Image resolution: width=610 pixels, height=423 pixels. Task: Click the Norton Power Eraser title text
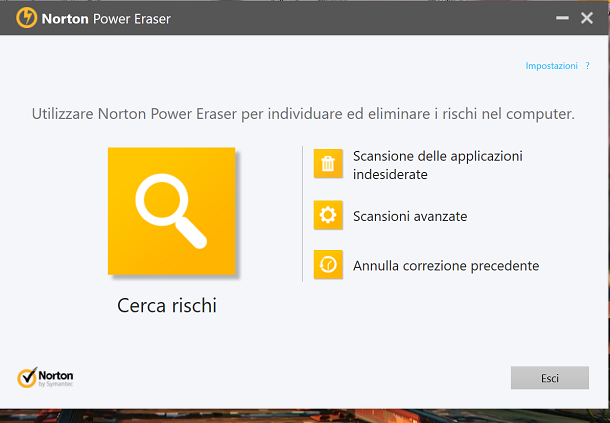click(x=106, y=19)
